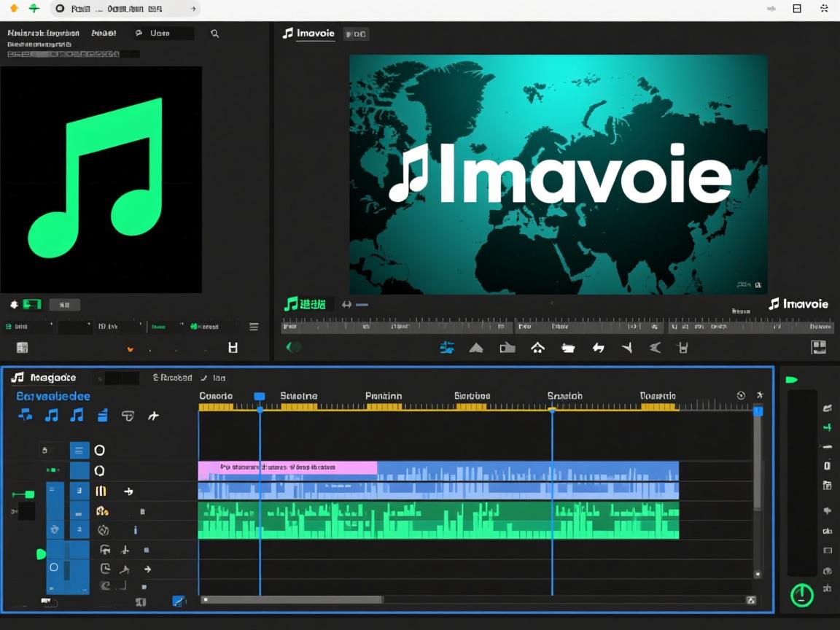Viewport: 840px width, 630px height.
Task: Click the blue sliders icon below preview
Action: coord(447,348)
